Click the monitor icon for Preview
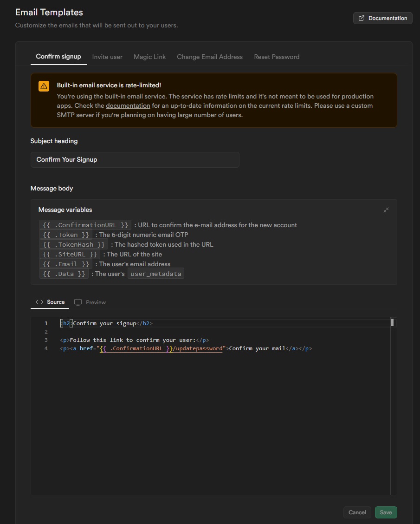420x524 pixels. 78,302
